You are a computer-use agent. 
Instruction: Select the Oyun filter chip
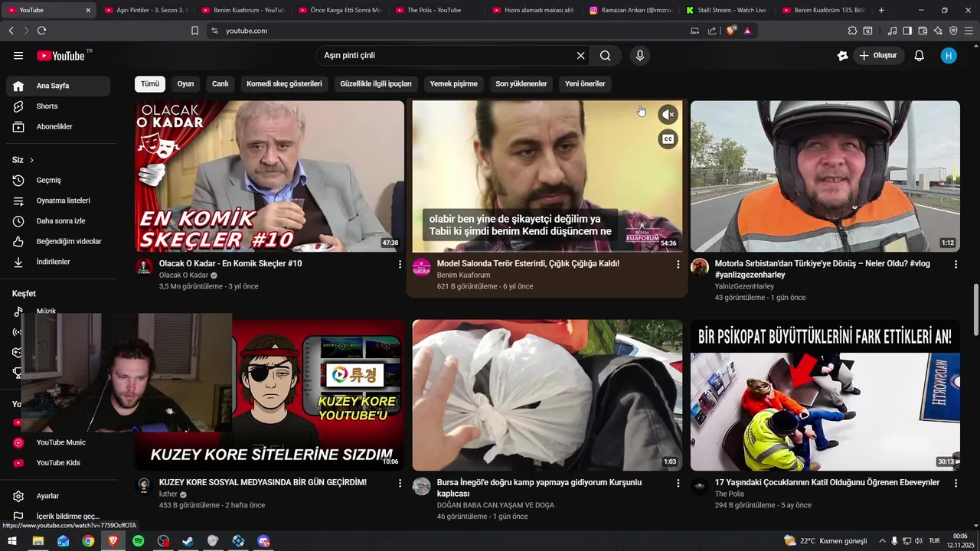185,83
